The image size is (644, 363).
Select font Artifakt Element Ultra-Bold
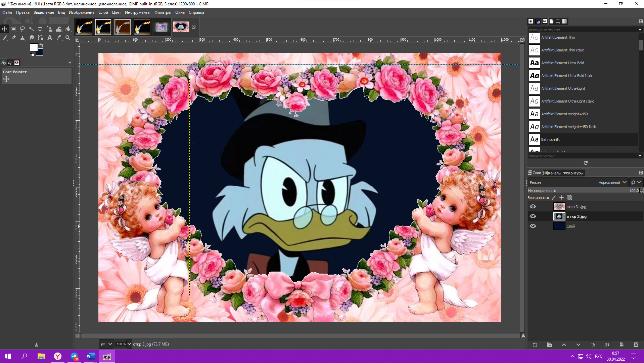click(583, 63)
